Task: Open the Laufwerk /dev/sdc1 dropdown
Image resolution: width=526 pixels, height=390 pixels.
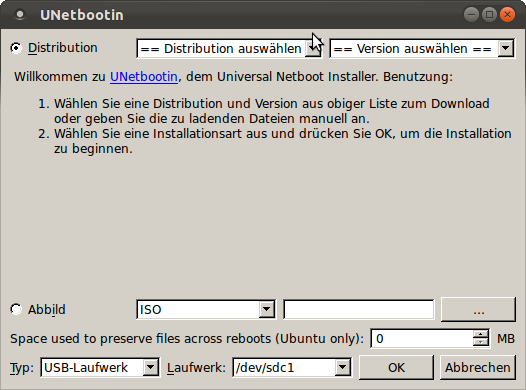Action: [292, 368]
